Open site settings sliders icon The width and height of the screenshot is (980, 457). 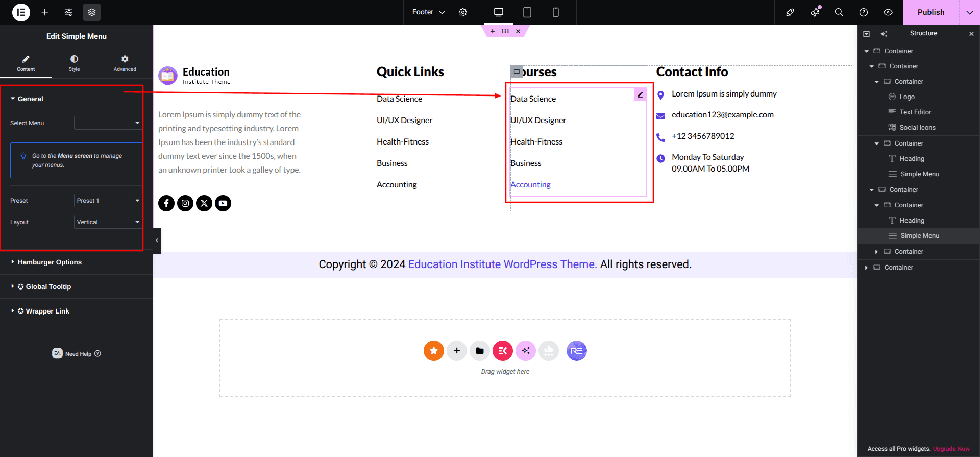(68, 12)
